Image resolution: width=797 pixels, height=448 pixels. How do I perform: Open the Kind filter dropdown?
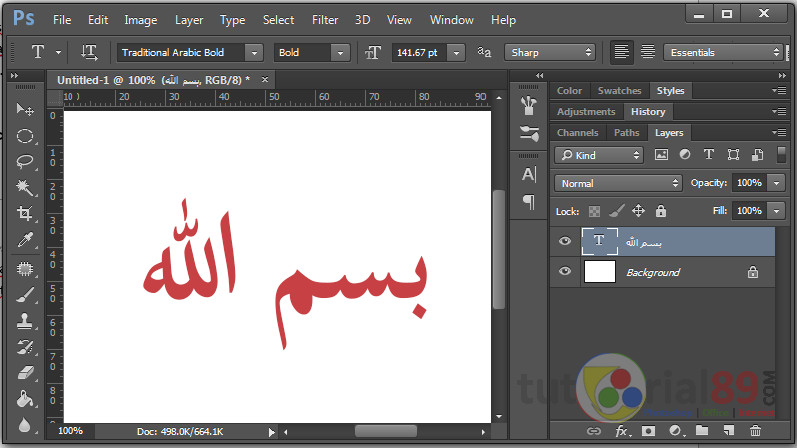(599, 155)
